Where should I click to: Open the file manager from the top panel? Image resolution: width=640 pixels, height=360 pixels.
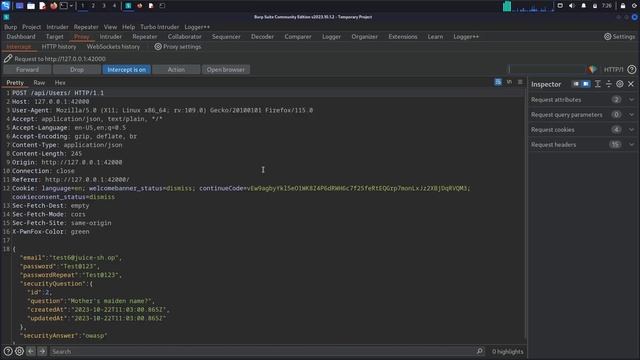[31, 6]
